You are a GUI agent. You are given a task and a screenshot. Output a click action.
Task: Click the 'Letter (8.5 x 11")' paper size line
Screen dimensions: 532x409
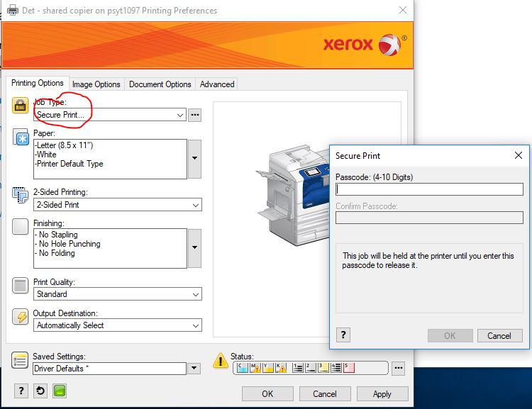coord(64,145)
